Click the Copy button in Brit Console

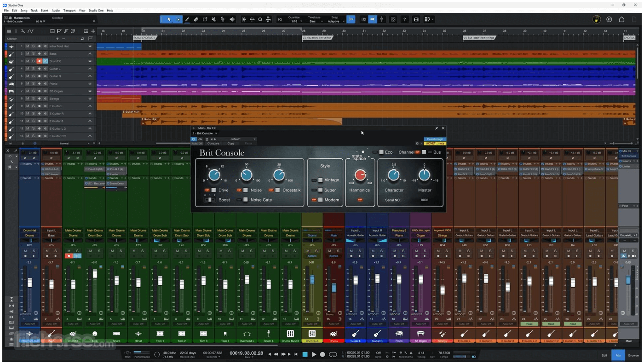click(x=230, y=143)
